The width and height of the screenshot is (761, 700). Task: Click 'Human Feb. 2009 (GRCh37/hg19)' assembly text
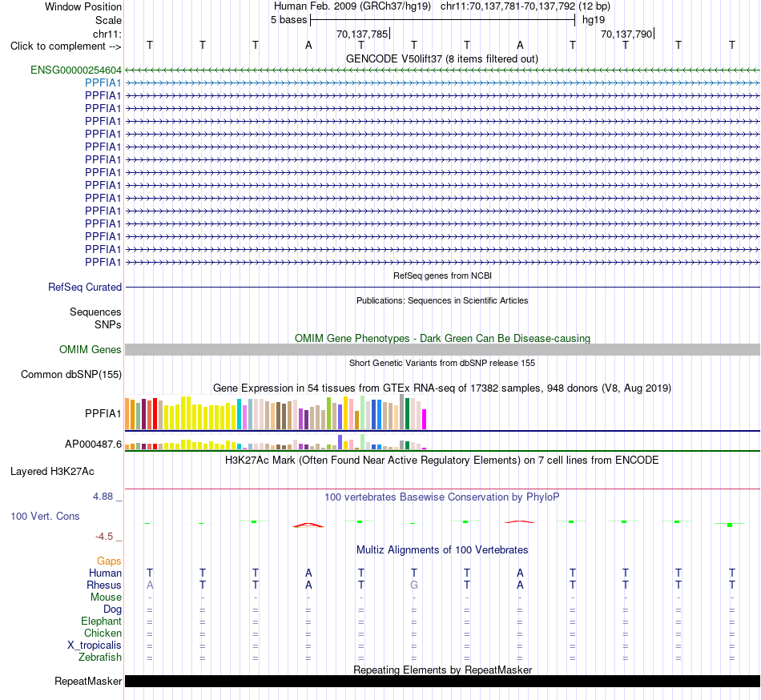352,6
